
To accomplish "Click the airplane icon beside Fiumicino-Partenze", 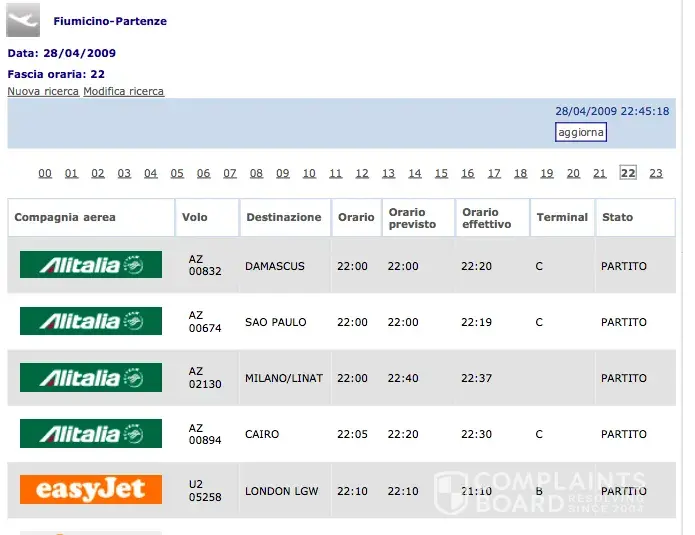I will pos(23,20).
